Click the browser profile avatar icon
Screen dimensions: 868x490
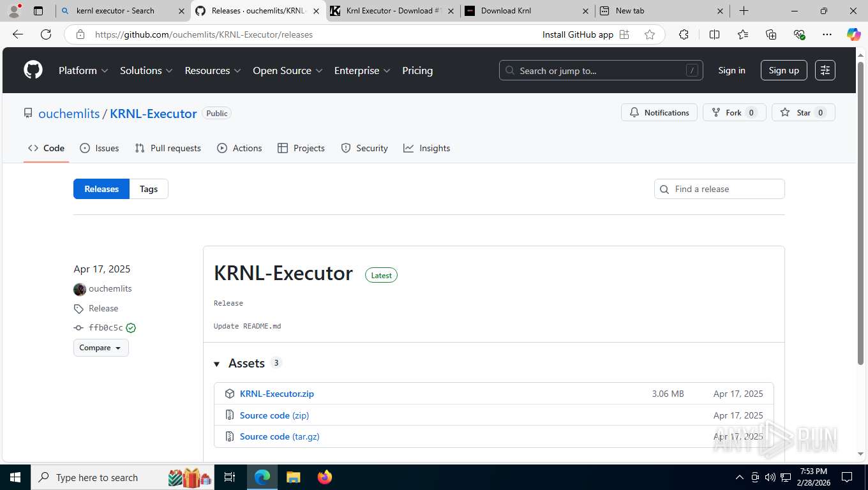click(14, 11)
